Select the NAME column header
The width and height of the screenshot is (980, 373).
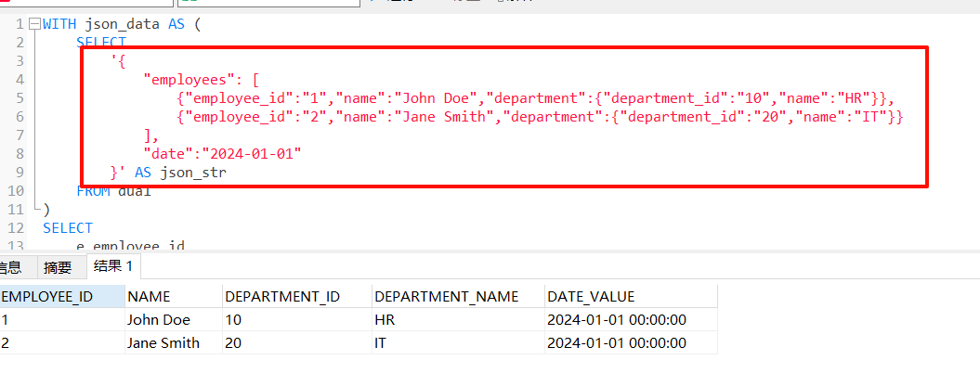point(147,297)
